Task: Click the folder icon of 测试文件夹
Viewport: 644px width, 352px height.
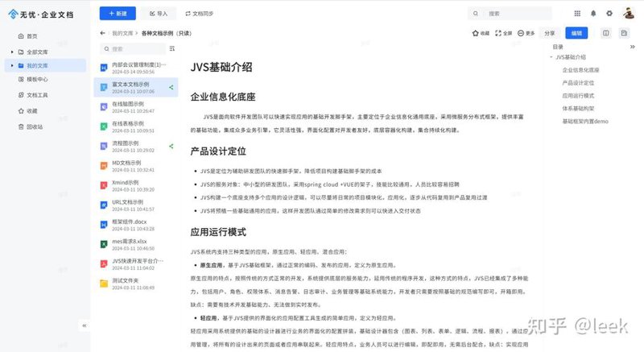Action: click(104, 284)
